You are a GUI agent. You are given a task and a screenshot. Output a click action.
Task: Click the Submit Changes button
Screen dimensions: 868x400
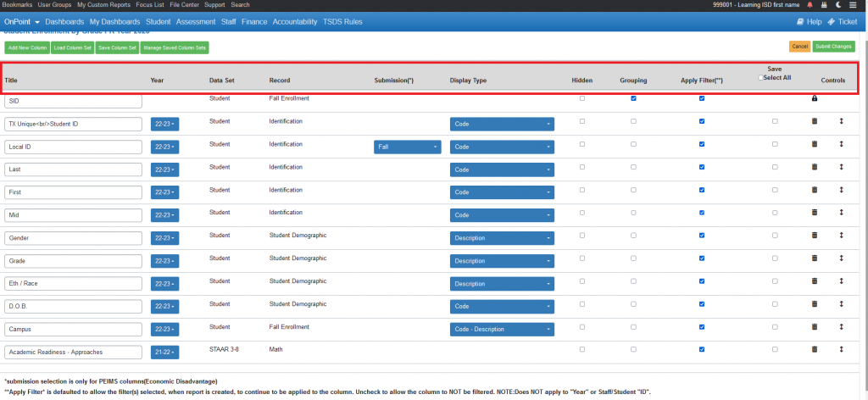coord(834,47)
